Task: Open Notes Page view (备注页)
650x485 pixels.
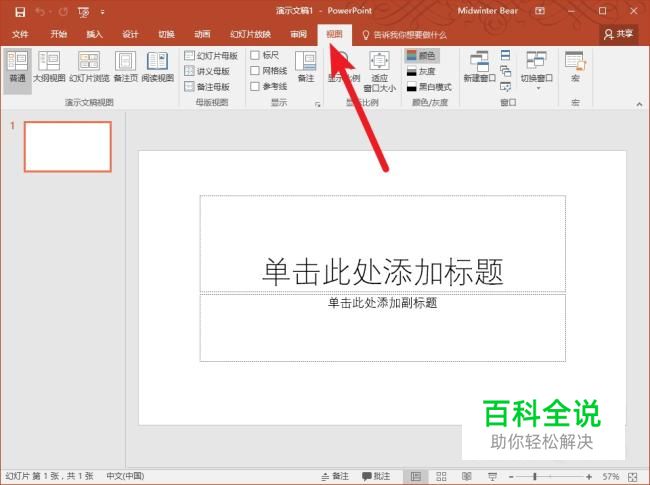Action: [x=125, y=66]
